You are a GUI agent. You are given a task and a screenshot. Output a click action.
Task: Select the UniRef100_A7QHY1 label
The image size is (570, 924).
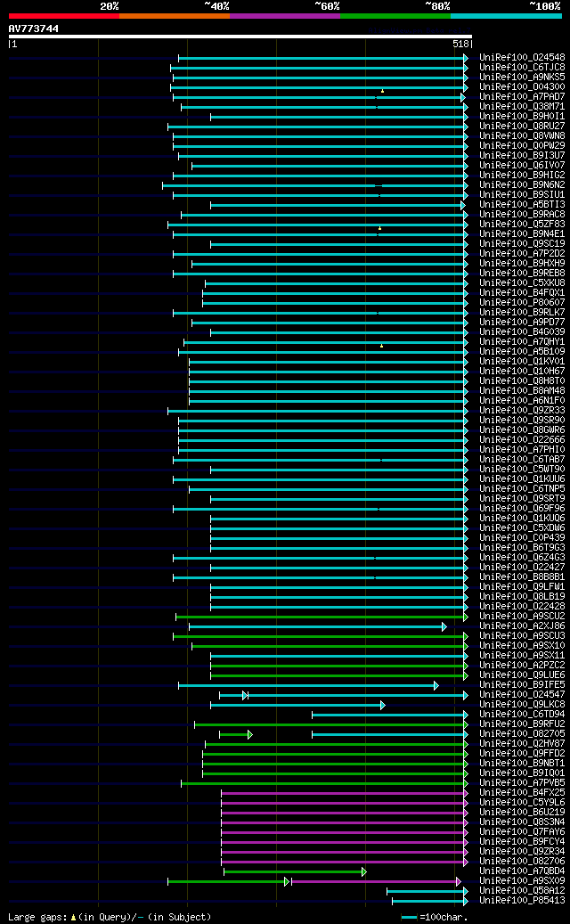coord(522,342)
